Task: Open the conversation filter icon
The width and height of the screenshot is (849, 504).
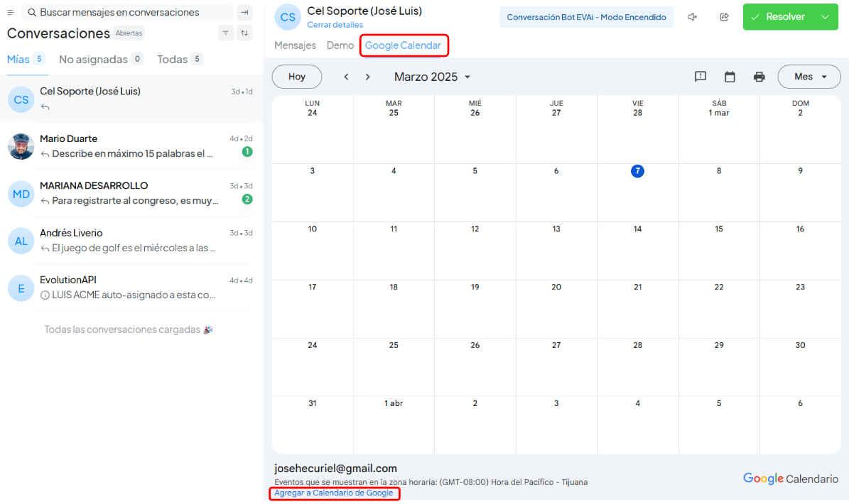Action: 226,33
